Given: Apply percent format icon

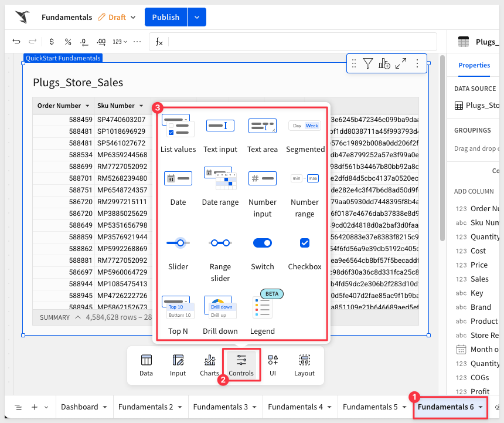Looking at the screenshot, I should click(68, 42).
